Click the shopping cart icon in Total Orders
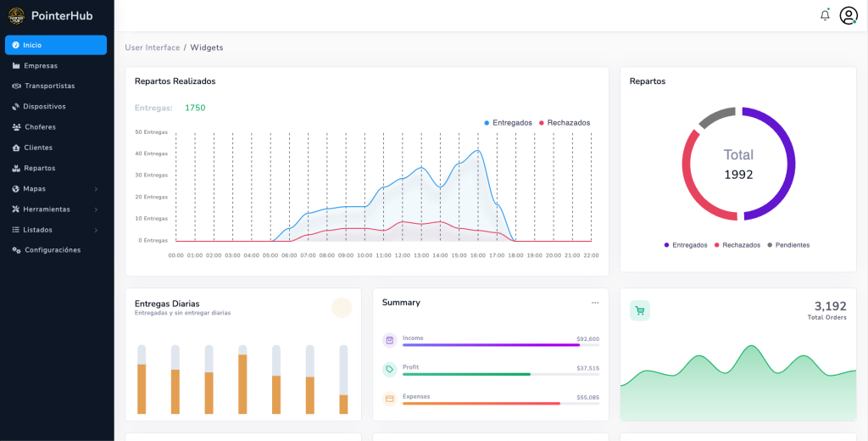868x441 pixels. (x=640, y=310)
